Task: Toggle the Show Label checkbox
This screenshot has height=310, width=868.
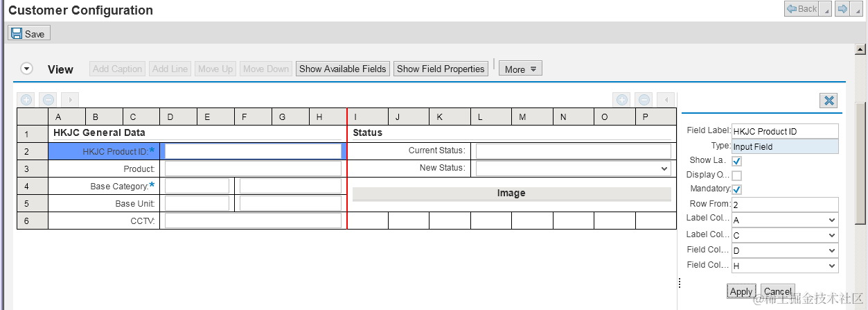Action: coord(737,160)
